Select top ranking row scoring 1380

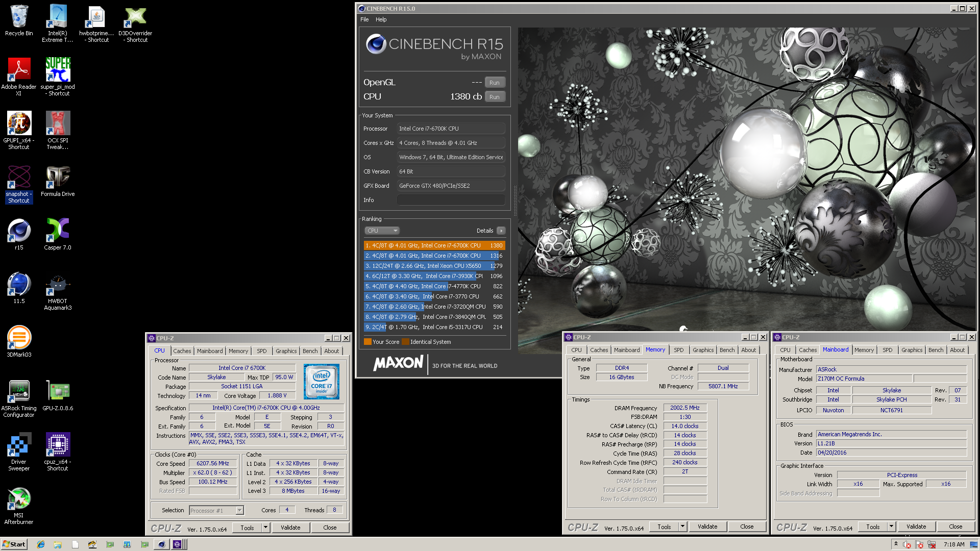coord(434,245)
